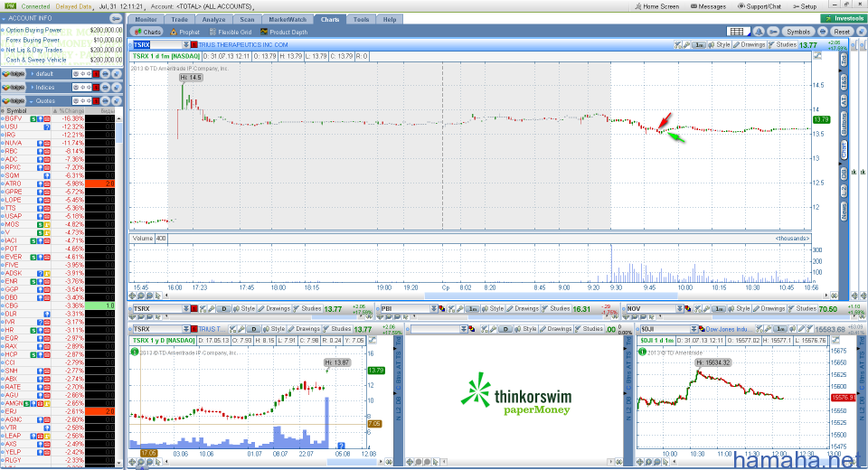Open the Home Screen

(x=657, y=6)
